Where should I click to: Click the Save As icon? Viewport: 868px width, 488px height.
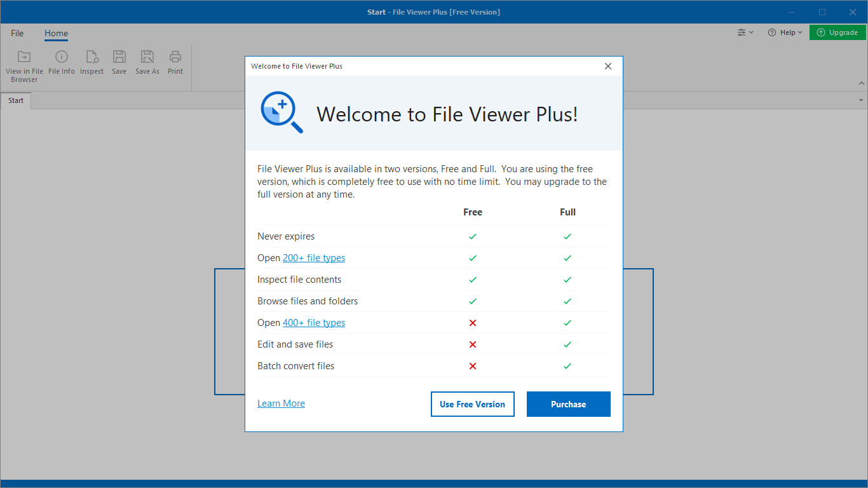point(147,62)
